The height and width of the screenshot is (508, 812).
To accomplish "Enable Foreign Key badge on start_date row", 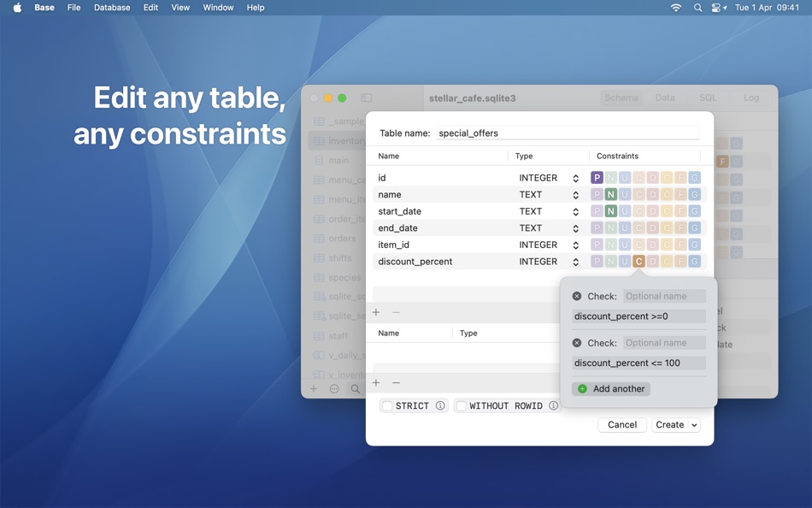I will [x=680, y=211].
